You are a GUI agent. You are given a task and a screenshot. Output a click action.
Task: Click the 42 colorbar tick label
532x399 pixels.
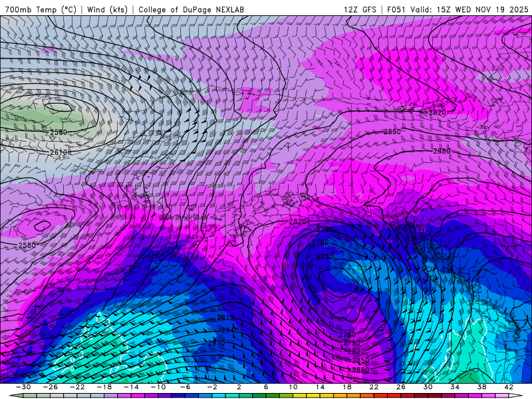pyautogui.click(x=509, y=387)
